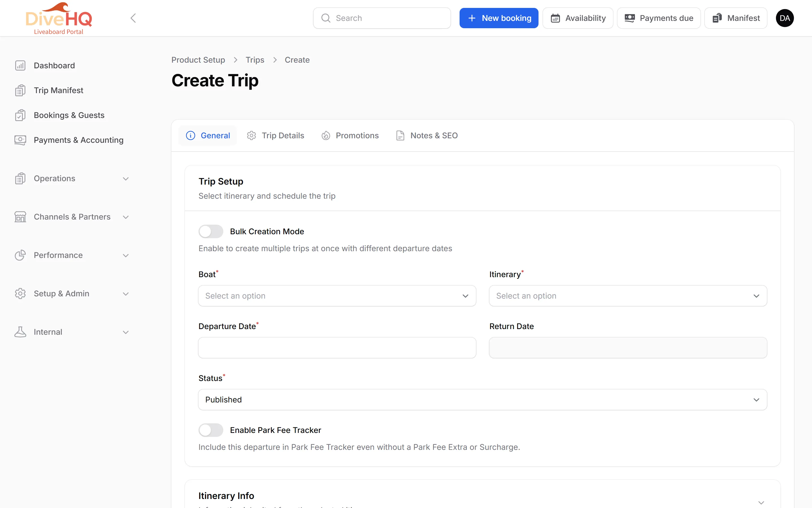Open the Notes & SEO tab
812x508 pixels.
point(427,135)
